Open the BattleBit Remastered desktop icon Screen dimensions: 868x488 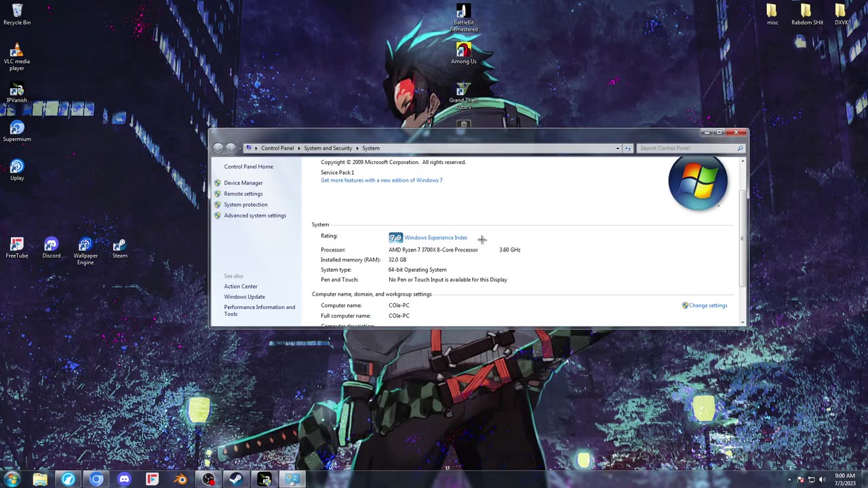[464, 18]
